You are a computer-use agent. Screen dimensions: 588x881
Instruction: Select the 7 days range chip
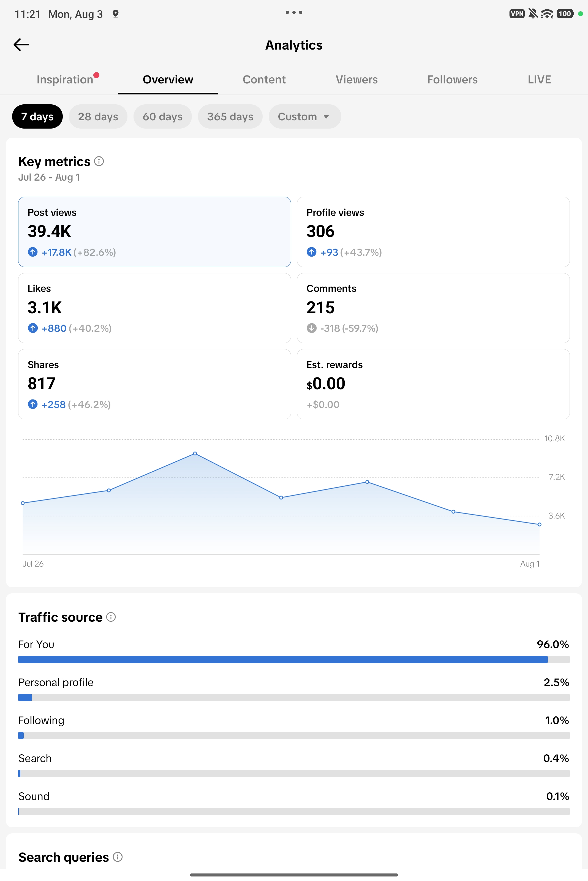click(x=37, y=117)
